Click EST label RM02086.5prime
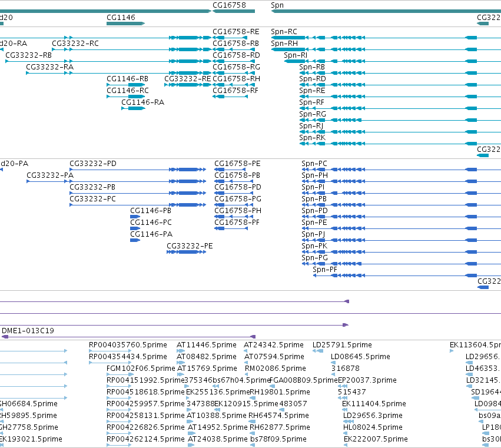This screenshot has width=501, height=448. [x=276, y=369]
